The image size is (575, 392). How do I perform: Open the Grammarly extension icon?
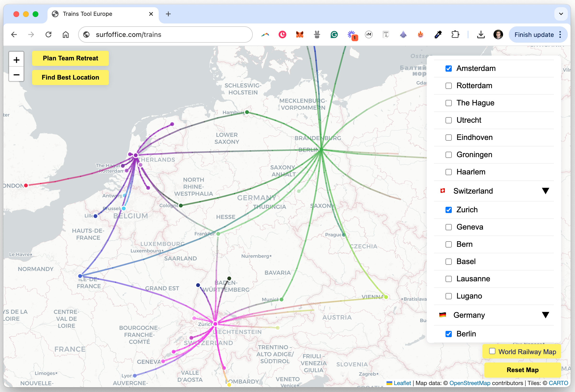[334, 35]
